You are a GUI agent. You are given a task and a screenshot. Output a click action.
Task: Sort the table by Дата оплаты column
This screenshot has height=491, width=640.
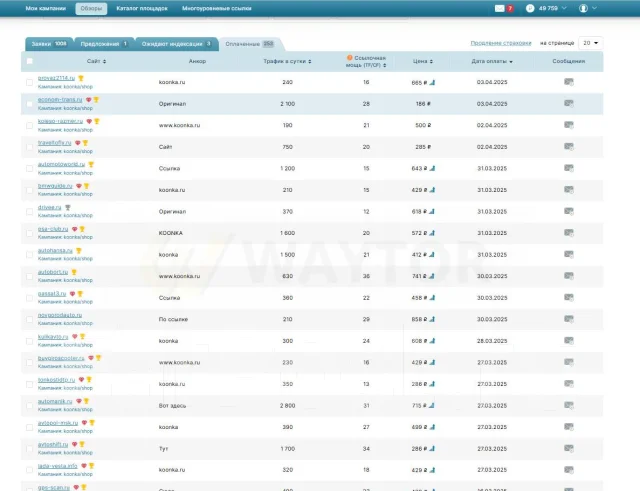click(492, 61)
